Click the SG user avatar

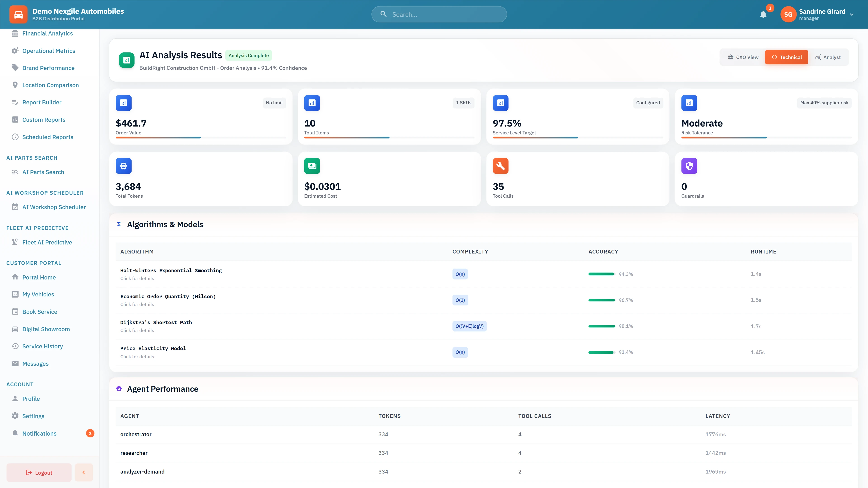tap(788, 14)
